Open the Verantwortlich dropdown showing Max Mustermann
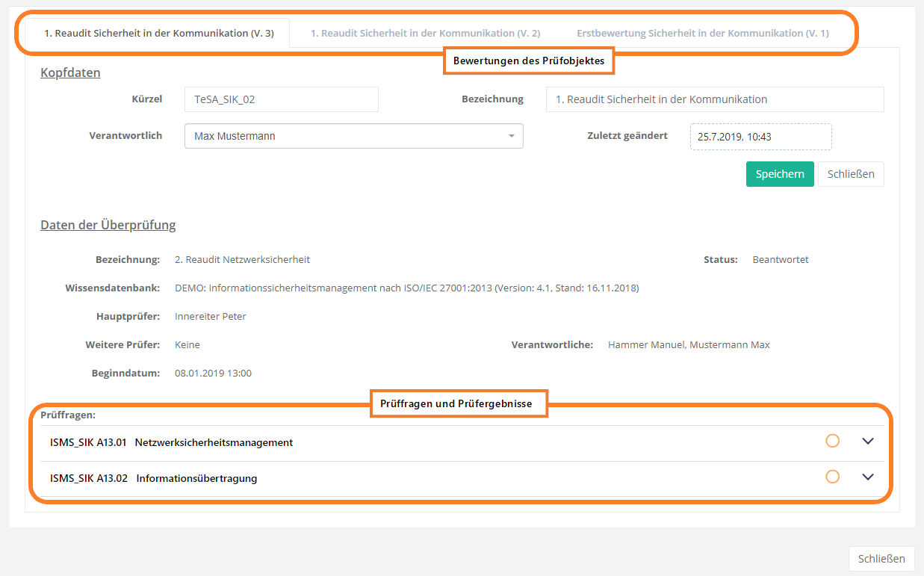This screenshot has height=576, width=924. (x=353, y=137)
